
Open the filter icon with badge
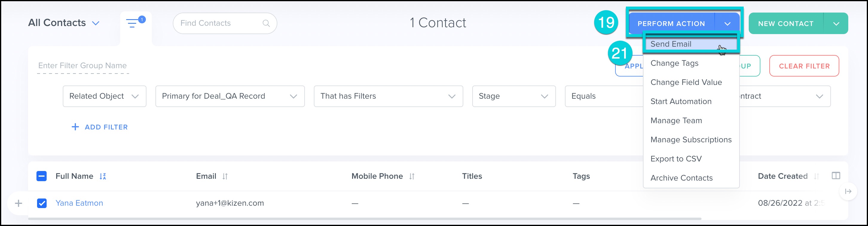point(133,23)
